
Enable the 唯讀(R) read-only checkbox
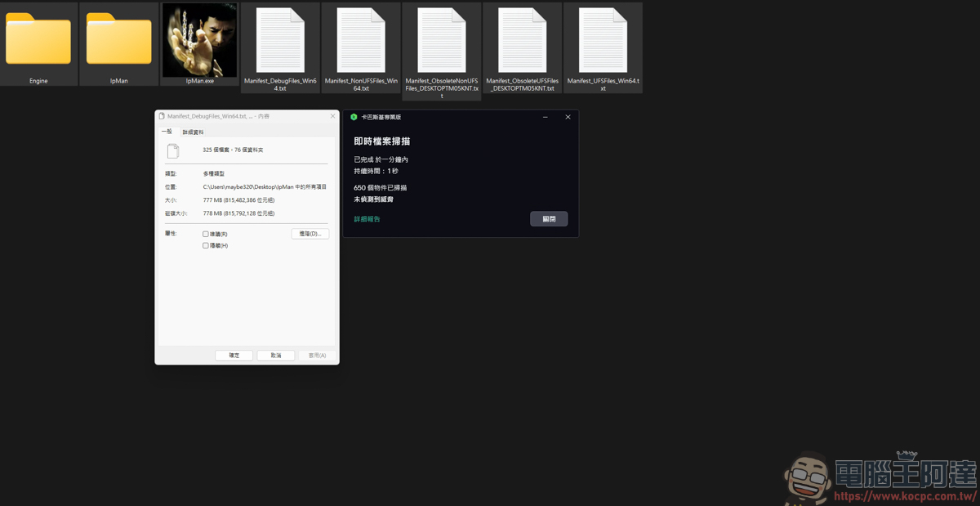pyautogui.click(x=206, y=234)
